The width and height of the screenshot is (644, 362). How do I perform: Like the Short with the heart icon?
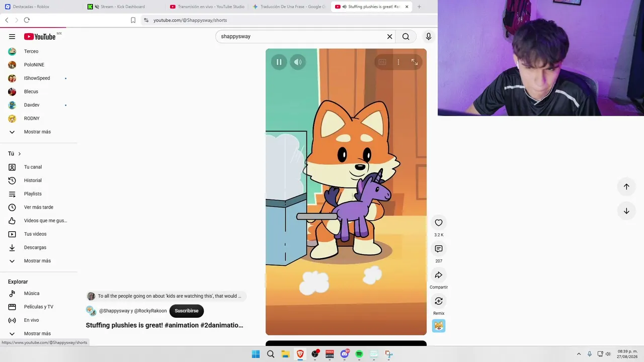tap(439, 223)
